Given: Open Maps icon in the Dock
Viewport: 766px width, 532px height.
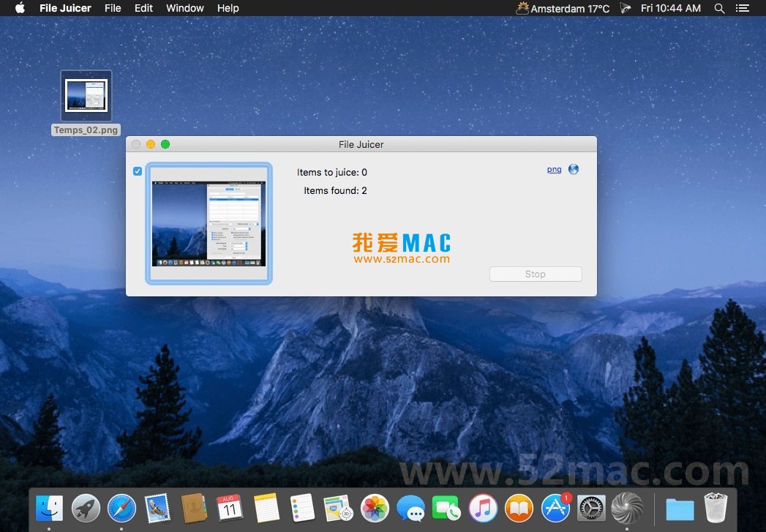Looking at the screenshot, I should (338, 508).
